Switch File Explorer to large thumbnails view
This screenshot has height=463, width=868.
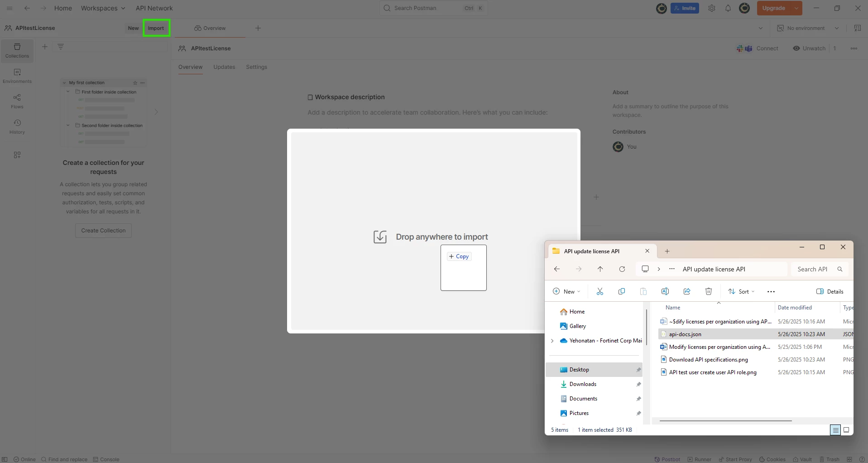(846, 430)
